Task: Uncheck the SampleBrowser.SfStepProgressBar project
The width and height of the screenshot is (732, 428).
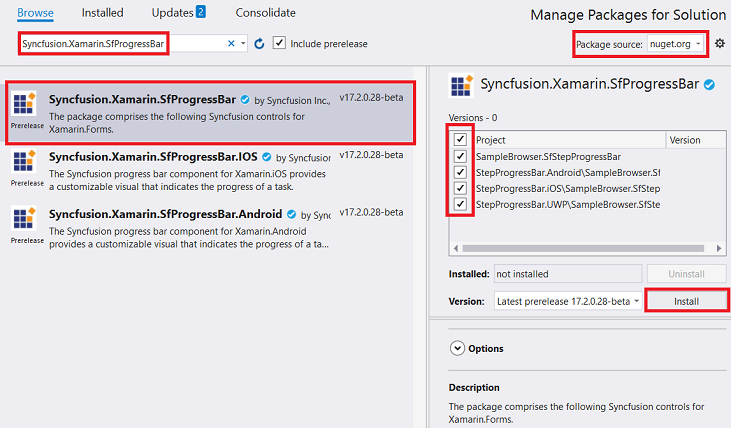Action: tap(461, 157)
